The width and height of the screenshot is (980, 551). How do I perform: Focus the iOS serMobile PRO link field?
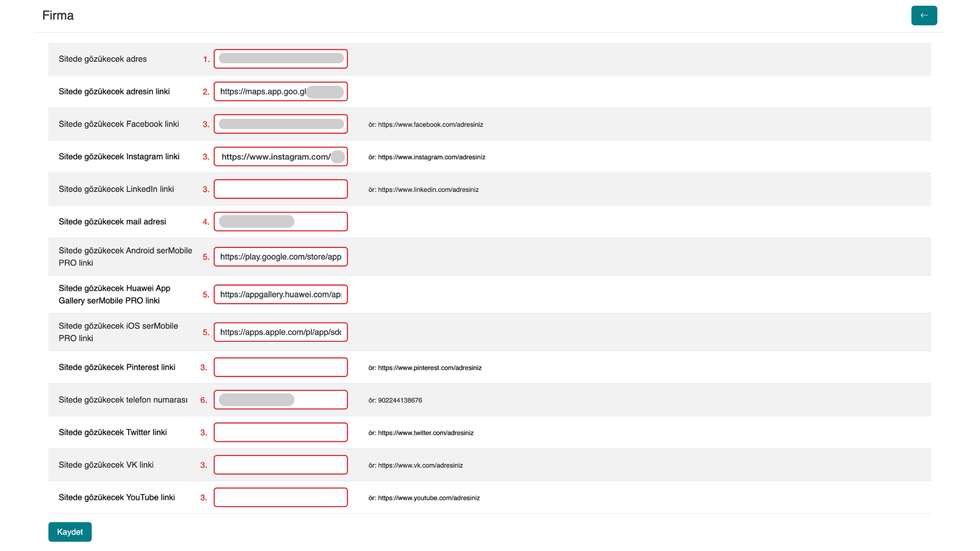pos(281,332)
